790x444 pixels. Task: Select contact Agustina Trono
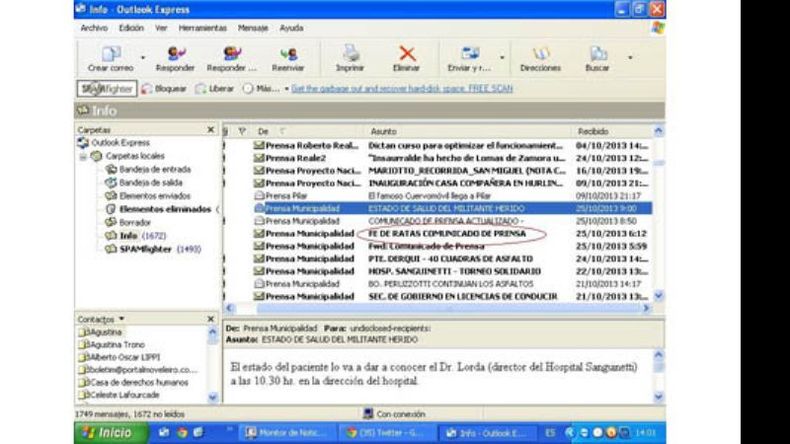coord(112,345)
